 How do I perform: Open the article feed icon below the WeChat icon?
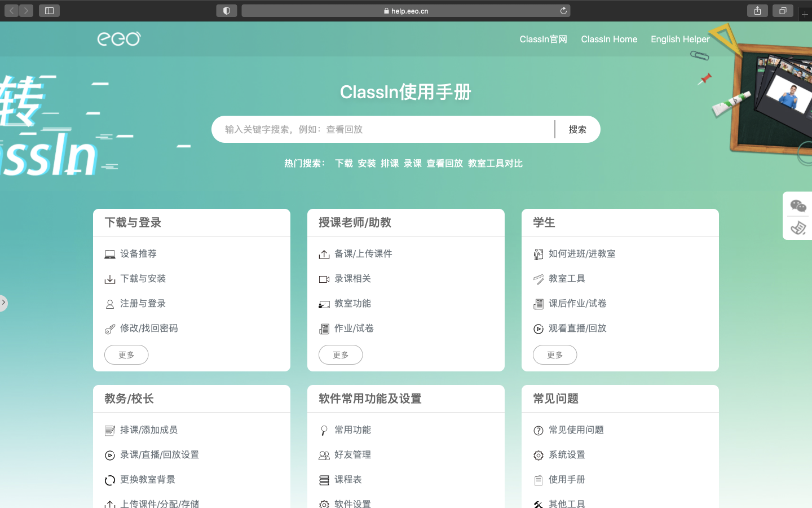coord(797,228)
